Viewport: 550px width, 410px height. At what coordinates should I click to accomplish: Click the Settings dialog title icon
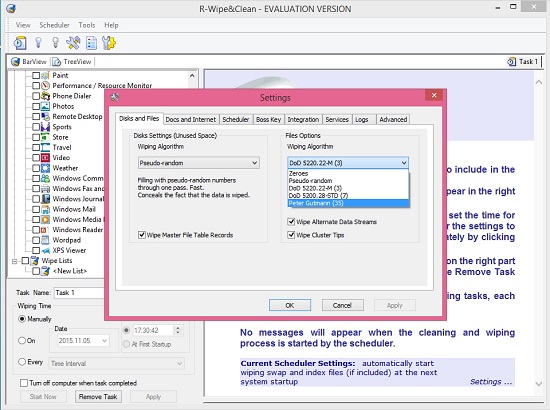point(115,97)
